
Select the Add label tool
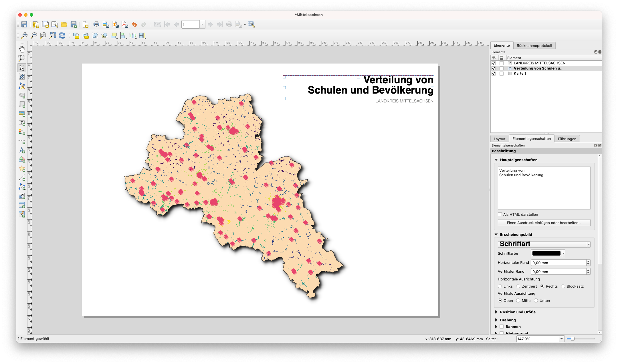(22, 123)
